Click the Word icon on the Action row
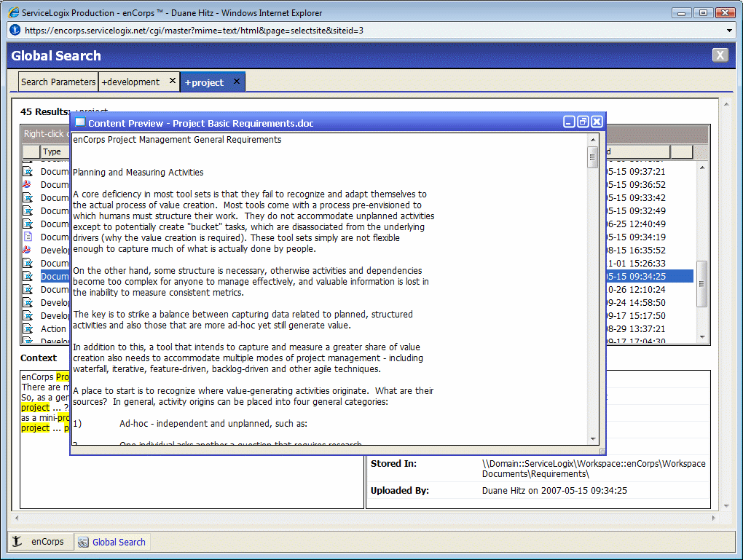This screenshot has height=560, width=743. click(x=28, y=329)
